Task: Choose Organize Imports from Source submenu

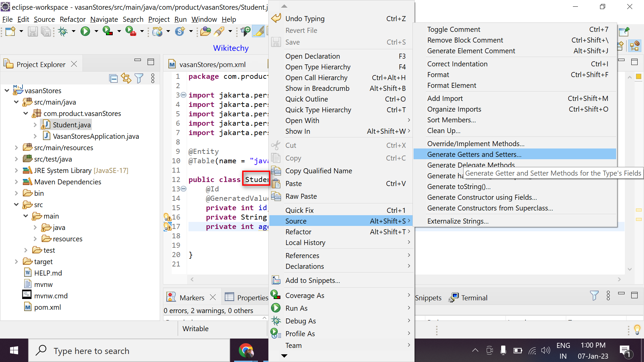Action: point(454,109)
